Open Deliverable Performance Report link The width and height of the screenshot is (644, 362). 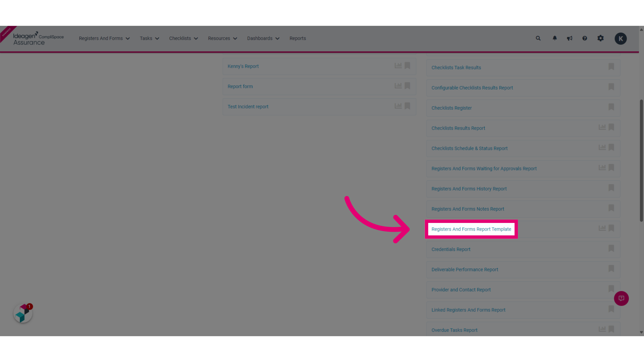coord(465,269)
